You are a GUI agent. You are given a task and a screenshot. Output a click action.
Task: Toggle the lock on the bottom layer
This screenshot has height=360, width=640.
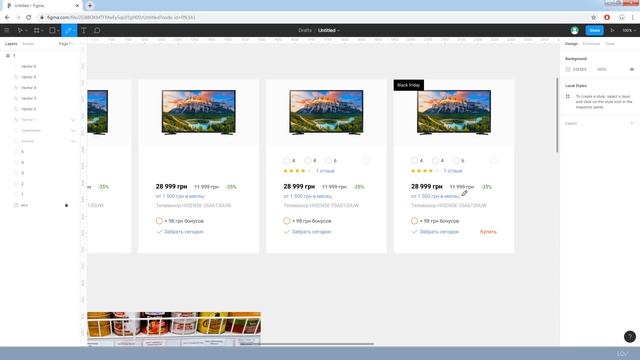point(67,205)
